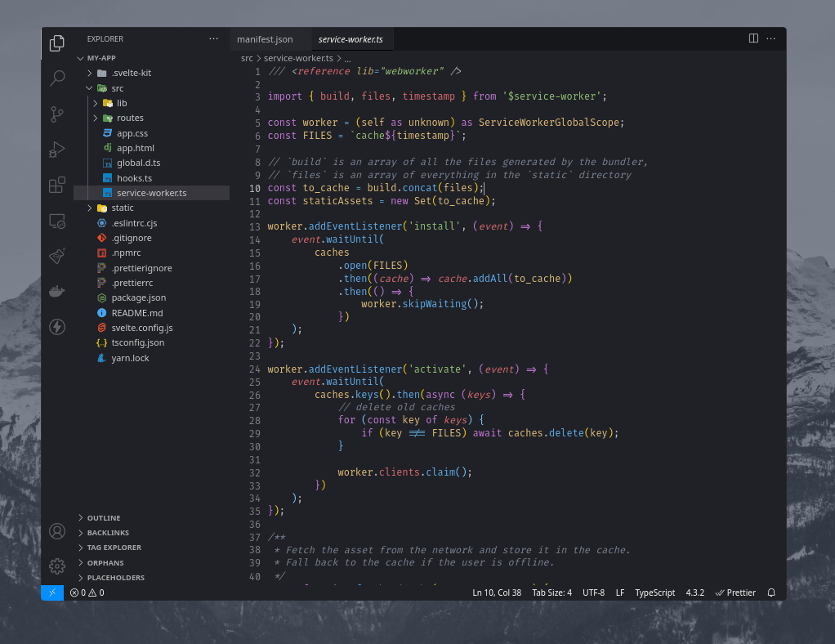The width and height of the screenshot is (835, 644).
Task: Open the Source Control view
Action: [57, 114]
